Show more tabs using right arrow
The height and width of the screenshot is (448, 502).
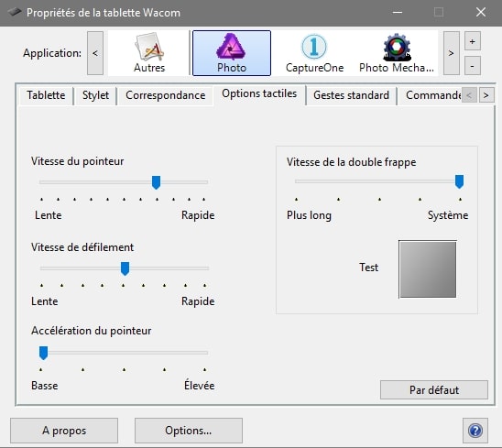(x=486, y=95)
